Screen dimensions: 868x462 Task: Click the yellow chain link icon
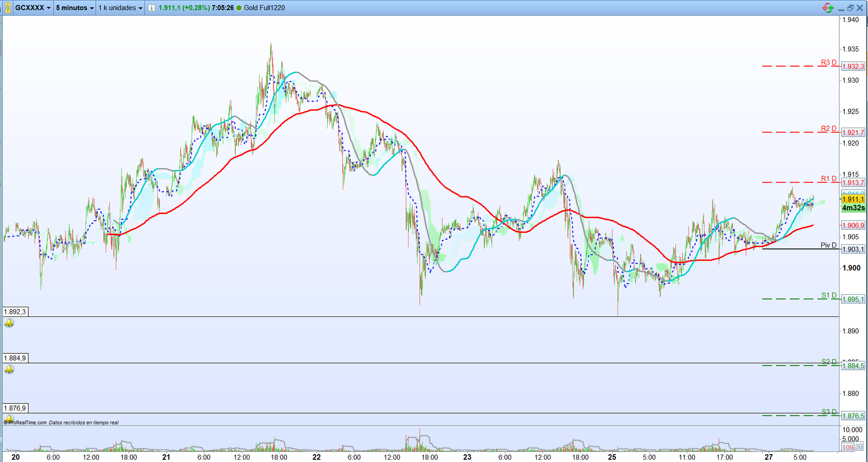click(7, 8)
